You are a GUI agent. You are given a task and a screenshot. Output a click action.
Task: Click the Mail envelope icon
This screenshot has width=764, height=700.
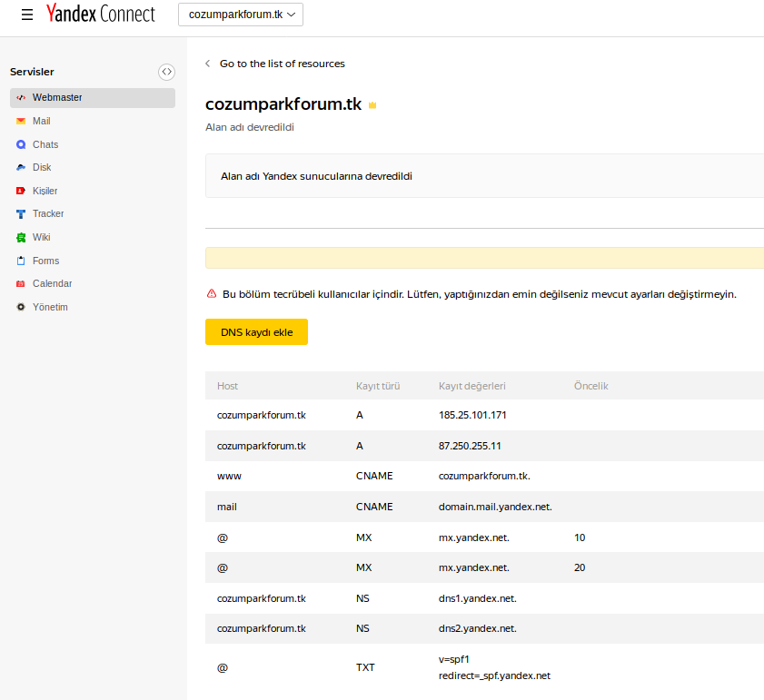[x=21, y=121]
